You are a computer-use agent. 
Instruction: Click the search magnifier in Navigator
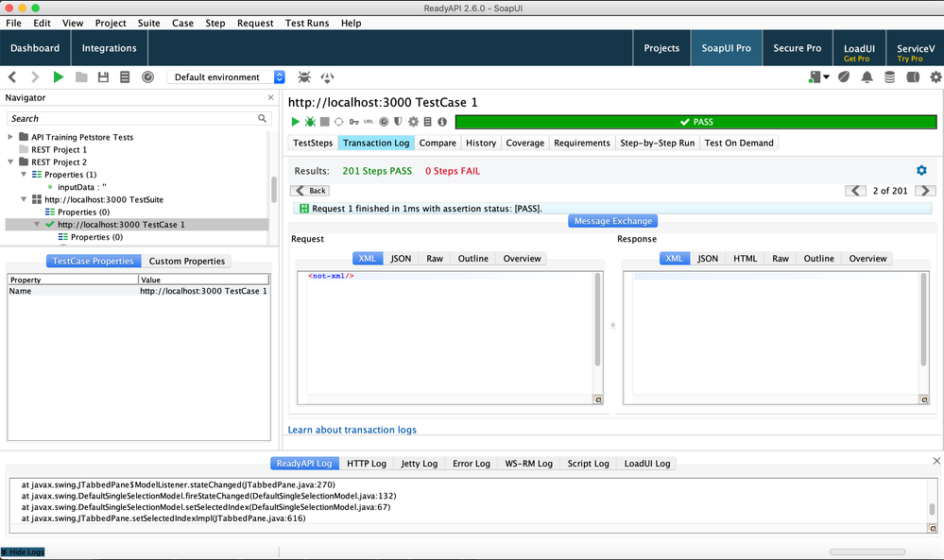click(x=263, y=119)
